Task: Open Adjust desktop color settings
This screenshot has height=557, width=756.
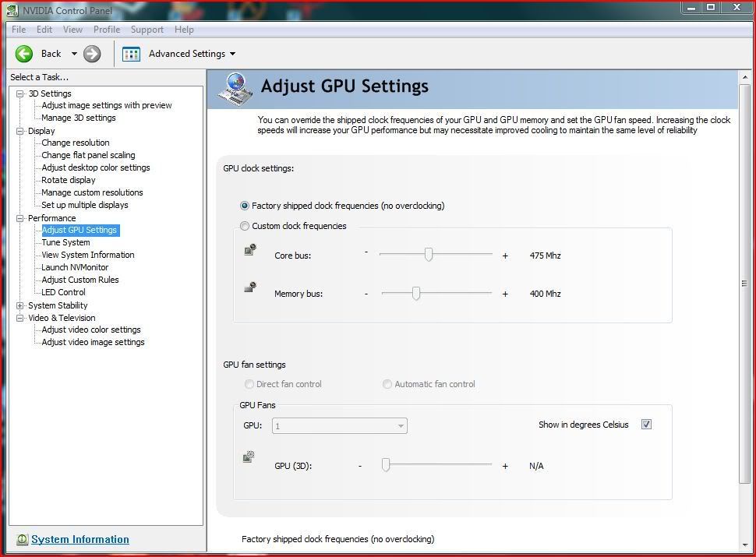Action: point(95,167)
